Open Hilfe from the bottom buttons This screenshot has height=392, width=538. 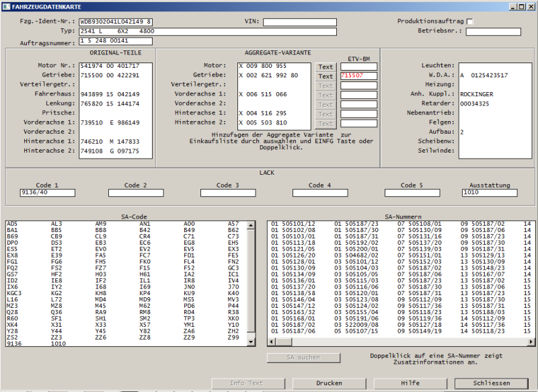click(x=410, y=383)
